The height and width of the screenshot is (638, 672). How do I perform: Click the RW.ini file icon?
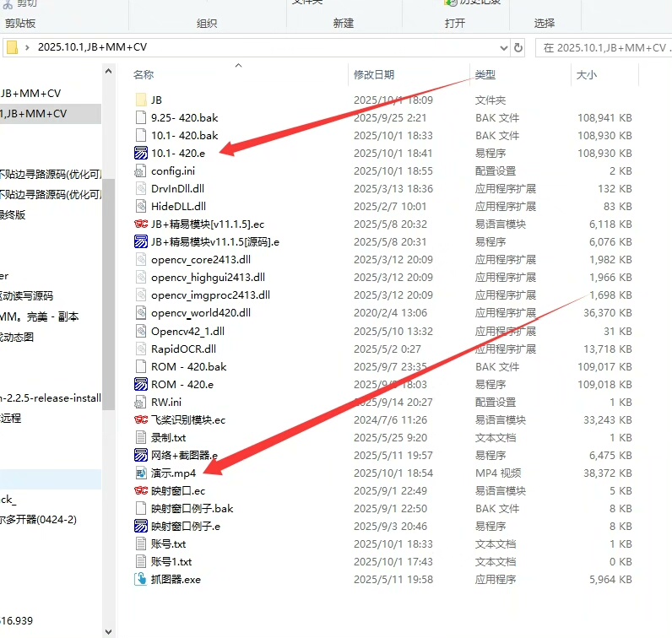coord(141,402)
